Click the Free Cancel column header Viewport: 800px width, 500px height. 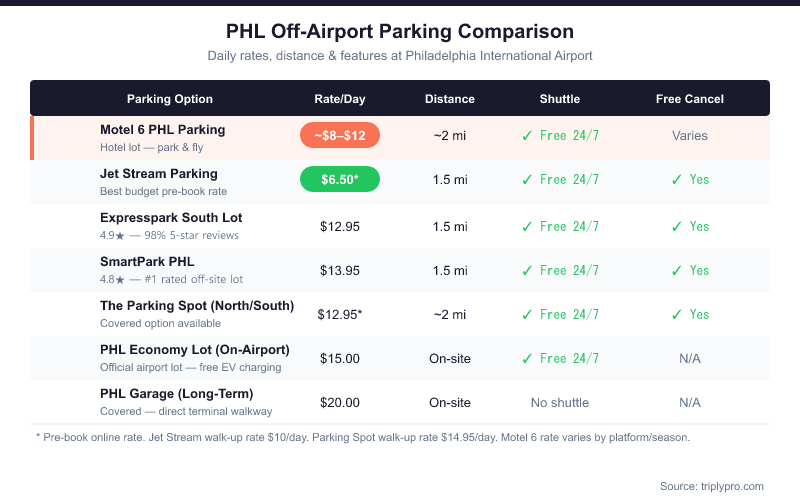(690, 99)
